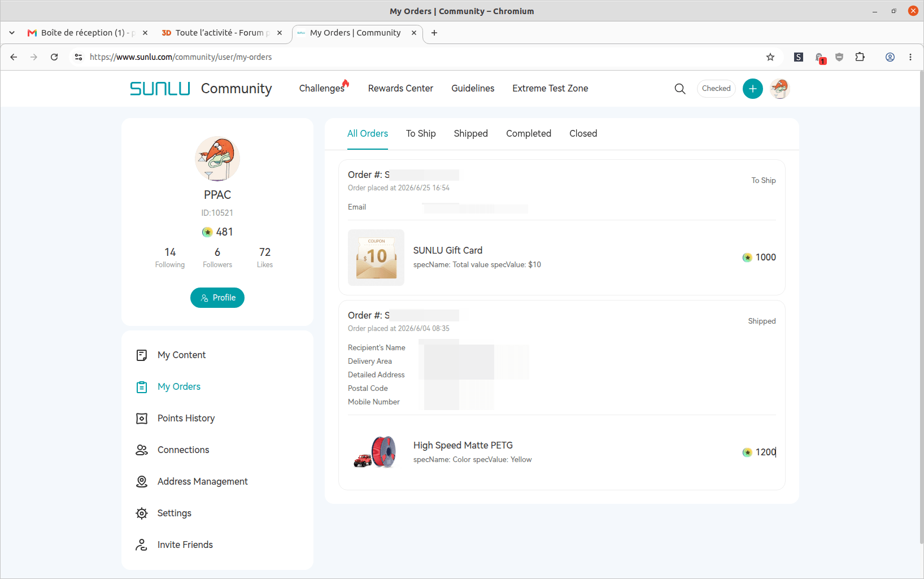Switch to the To Ship tab

pyautogui.click(x=421, y=134)
